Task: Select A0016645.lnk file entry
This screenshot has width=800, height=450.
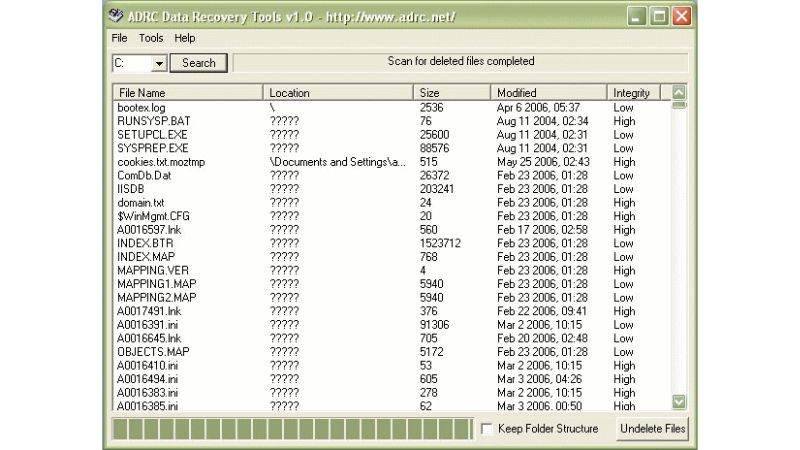Action: point(392,338)
